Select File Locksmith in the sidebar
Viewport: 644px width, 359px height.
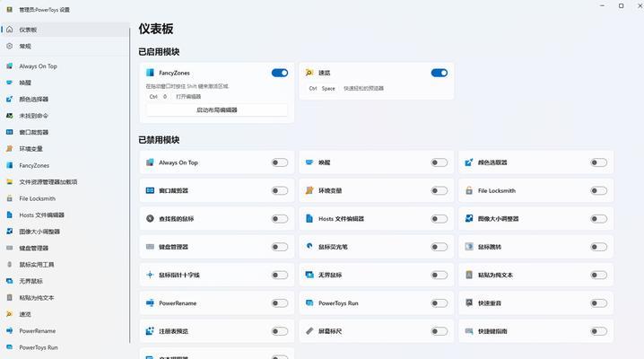(65, 198)
